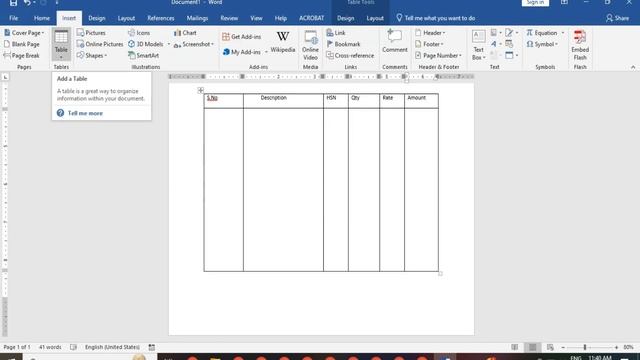
Task: Insert a Page Break
Action: point(22,56)
